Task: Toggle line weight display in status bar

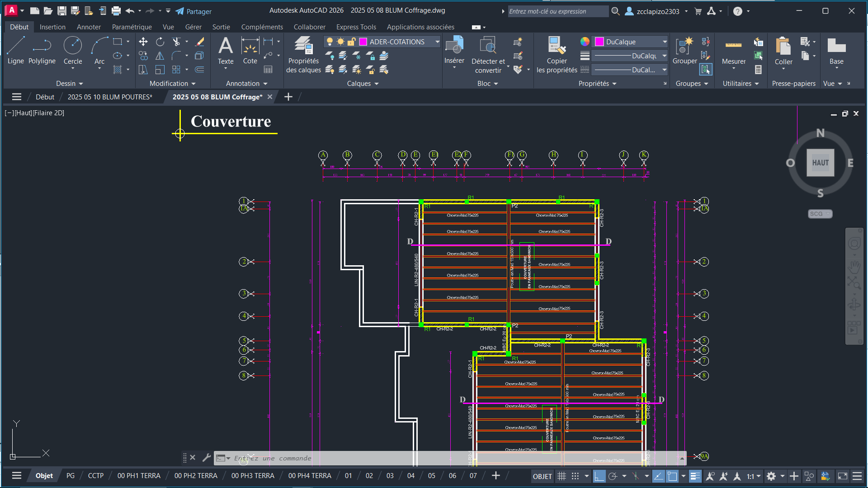Action: click(695, 476)
